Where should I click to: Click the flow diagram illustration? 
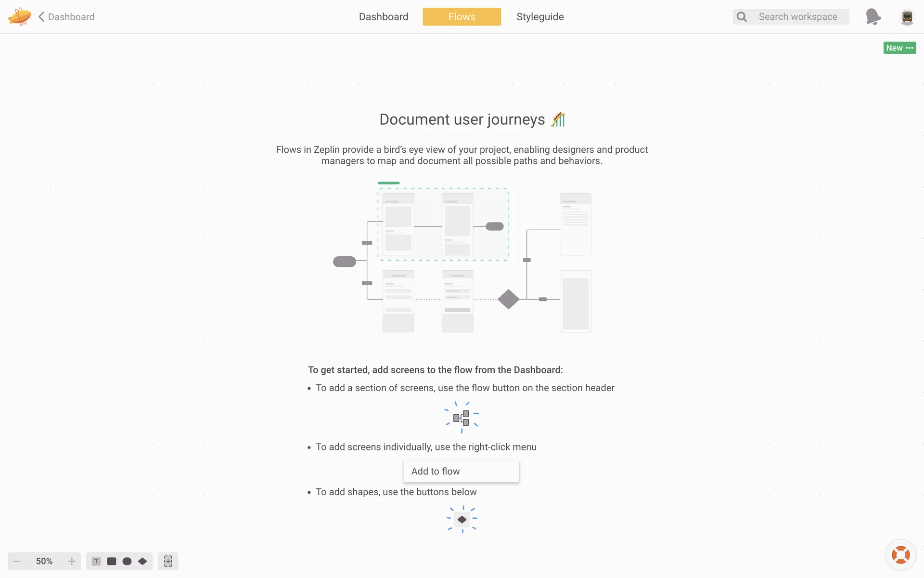[462, 258]
